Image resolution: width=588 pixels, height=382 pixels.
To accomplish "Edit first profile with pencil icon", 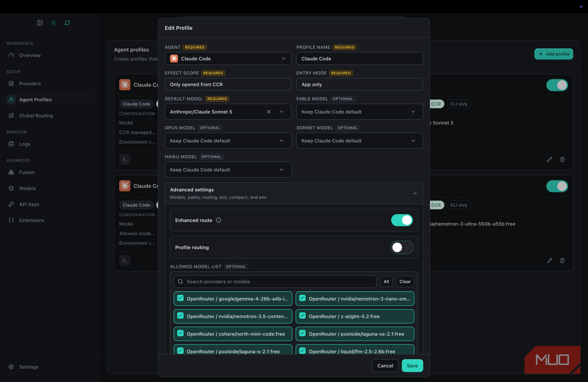I will [x=549, y=159].
